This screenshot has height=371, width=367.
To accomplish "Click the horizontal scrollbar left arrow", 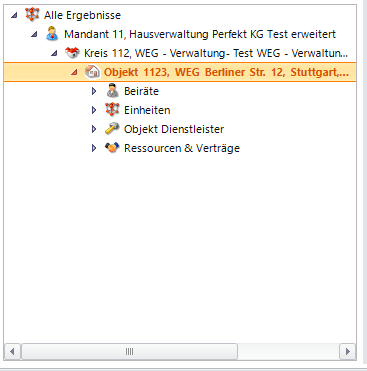I will click(x=12, y=351).
